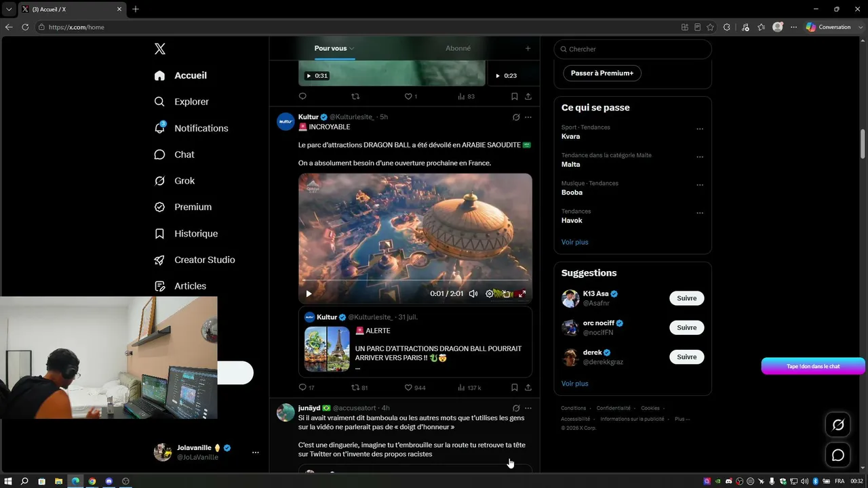Open more options for Malta trend
Screen dimensions: 868x488
point(700,157)
